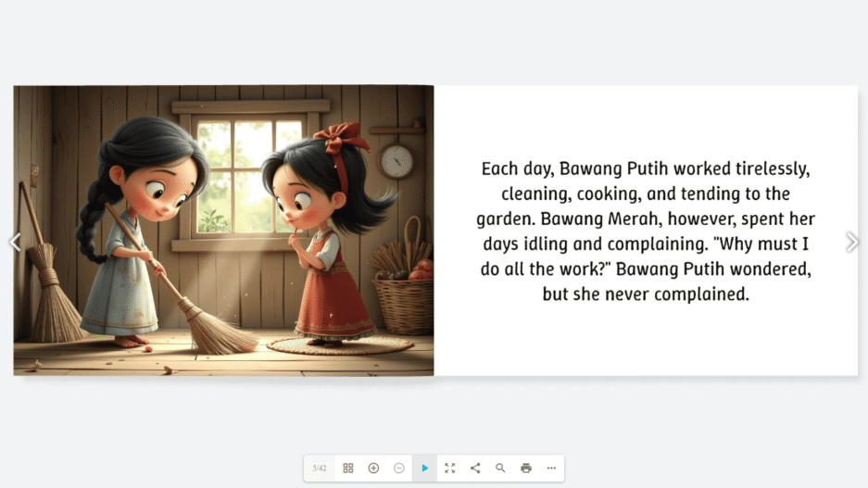Zoom out with the minus icon

pyautogui.click(x=398, y=468)
